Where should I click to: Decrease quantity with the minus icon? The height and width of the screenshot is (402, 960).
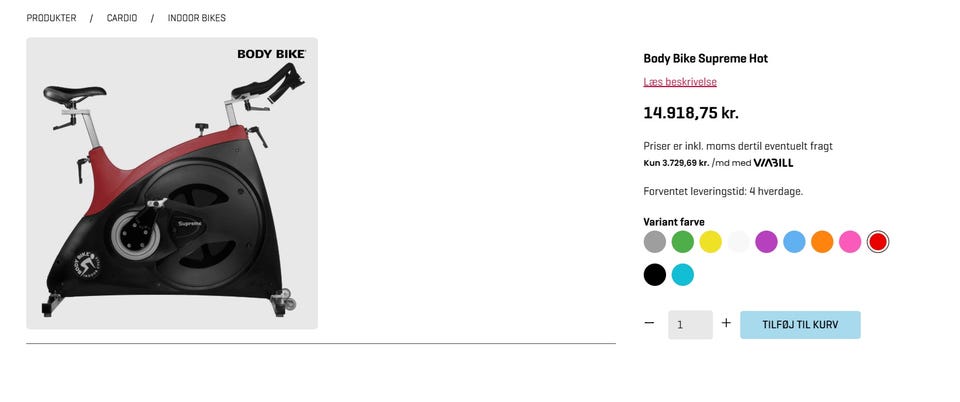click(x=650, y=323)
